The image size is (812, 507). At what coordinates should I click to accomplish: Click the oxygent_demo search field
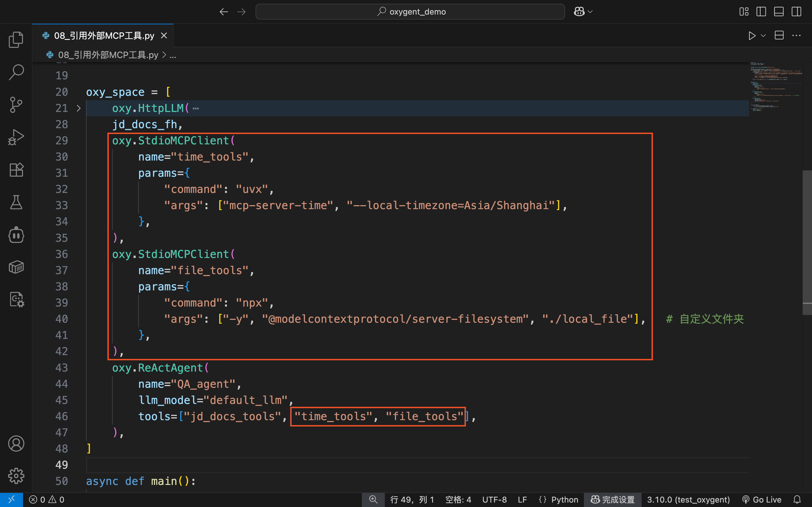(410, 12)
